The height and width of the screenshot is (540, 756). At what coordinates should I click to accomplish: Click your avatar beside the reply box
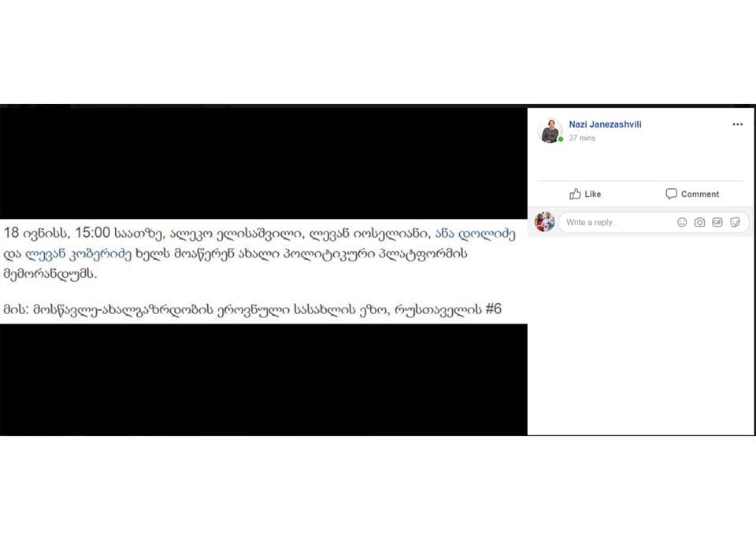point(545,222)
